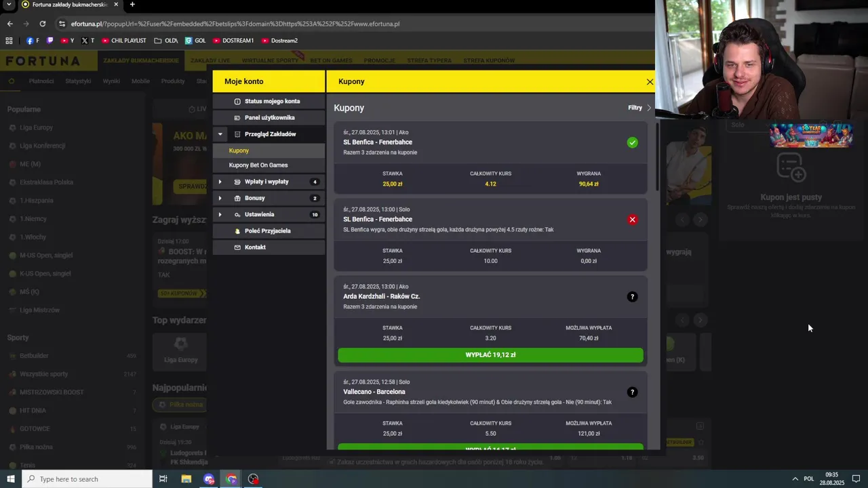Image resolution: width=868 pixels, height=488 pixels.
Task: Click the taskbar search box
Action: (x=87, y=479)
